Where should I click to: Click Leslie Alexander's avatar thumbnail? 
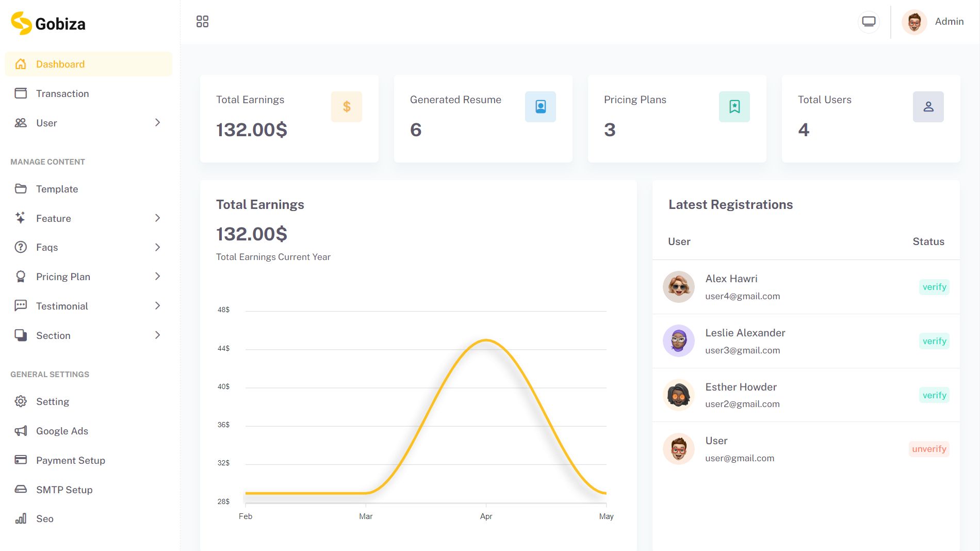pos(678,341)
